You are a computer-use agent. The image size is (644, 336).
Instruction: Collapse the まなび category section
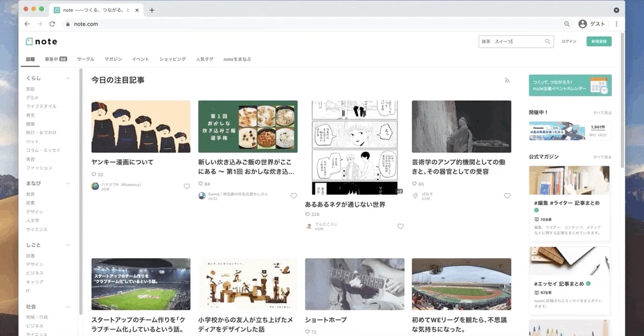pos(68,184)
